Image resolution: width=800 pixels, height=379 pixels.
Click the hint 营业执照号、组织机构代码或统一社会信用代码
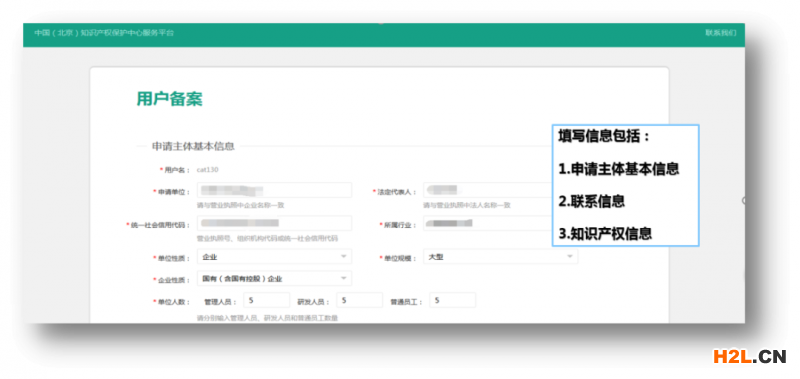tap(267, 238)
